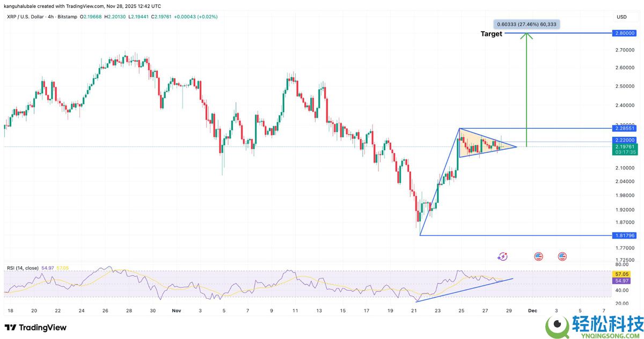Open the kanguhalubale creator attribution link

click(21, 6)
